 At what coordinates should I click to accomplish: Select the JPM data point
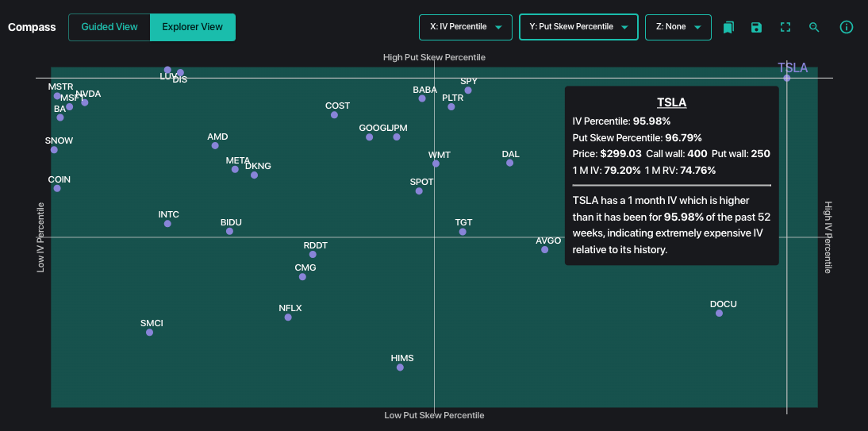(397, 137)
